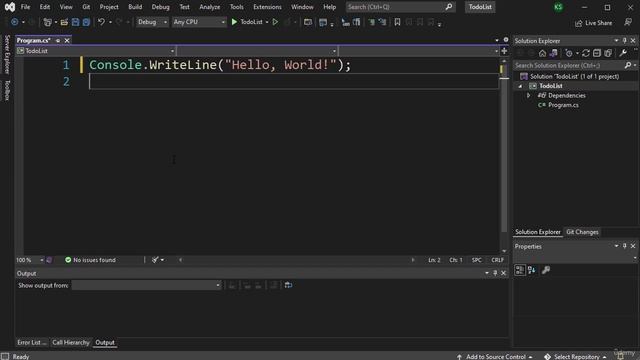Open the Extensions menu
This screenshot has height=360, width=640.
tap(267, 7)
